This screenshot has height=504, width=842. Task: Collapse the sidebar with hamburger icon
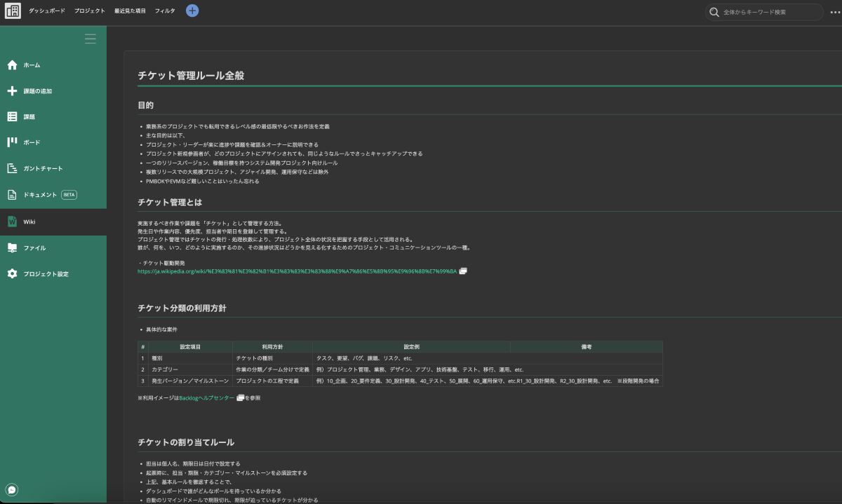pyautogui.click(x=91, y=39)
